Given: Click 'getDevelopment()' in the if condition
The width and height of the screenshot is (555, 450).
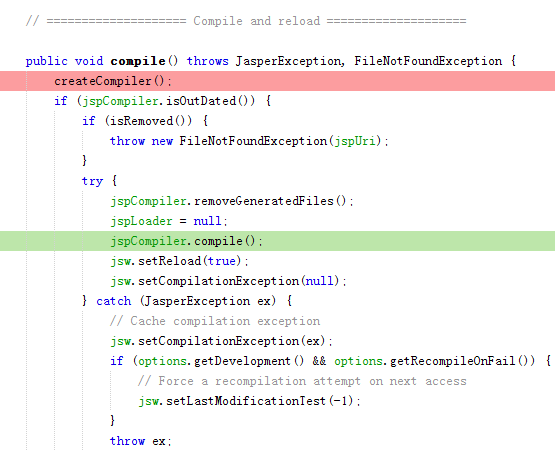Looking at the screenshot, I should coord(249,361).
